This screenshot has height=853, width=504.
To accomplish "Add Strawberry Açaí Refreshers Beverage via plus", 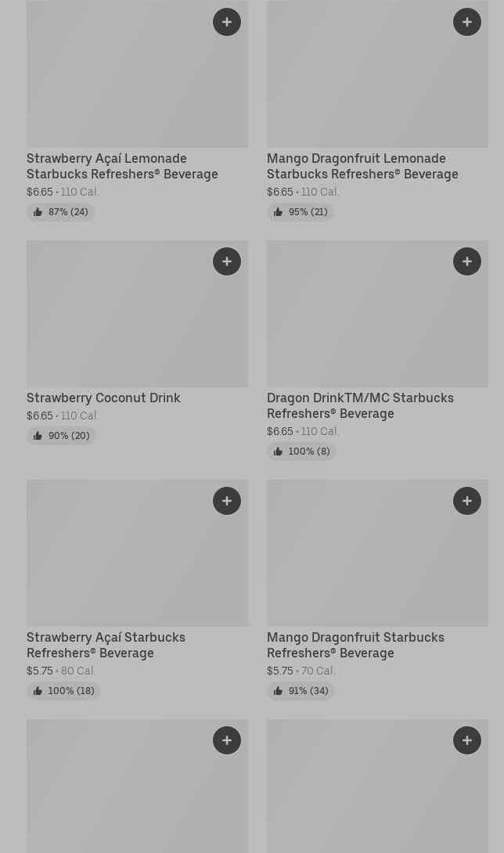I will pos(227,501).
